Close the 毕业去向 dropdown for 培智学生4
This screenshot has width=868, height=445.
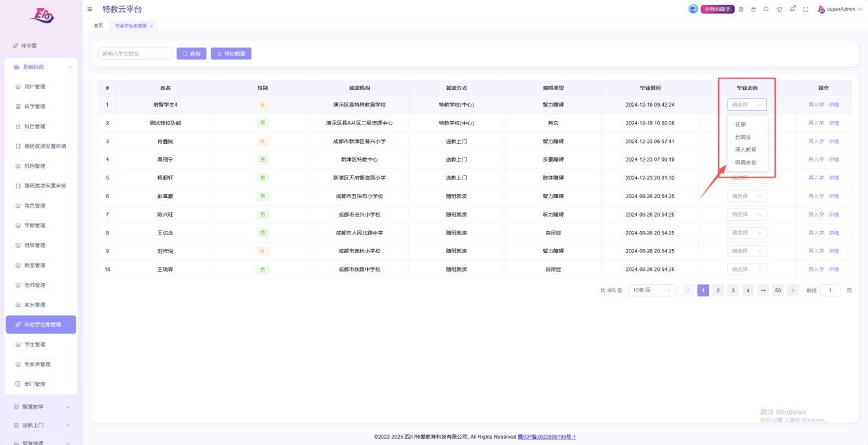pos(747,105)
